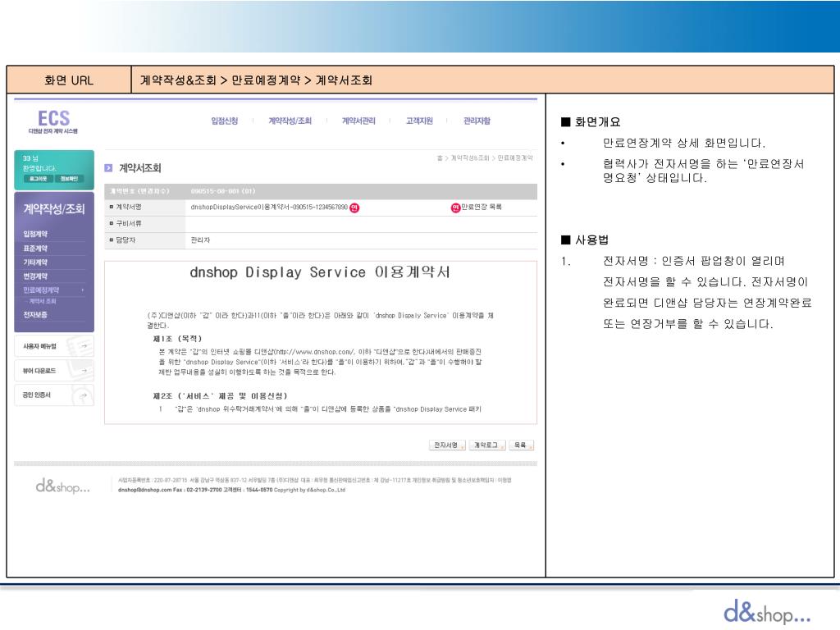840x630 pixels.
Task: Click the 계약작성/조회 sidebar heading
Action: click(x=53, y=209)
